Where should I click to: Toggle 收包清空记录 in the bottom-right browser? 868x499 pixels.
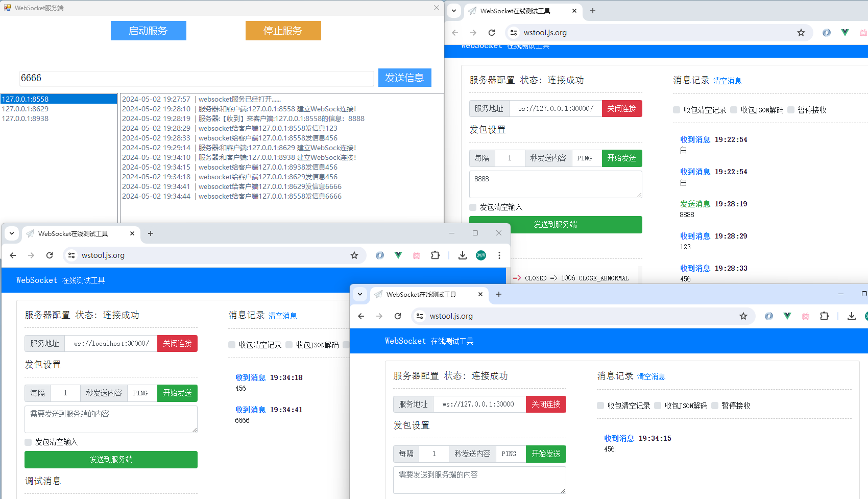click(600, 406)
